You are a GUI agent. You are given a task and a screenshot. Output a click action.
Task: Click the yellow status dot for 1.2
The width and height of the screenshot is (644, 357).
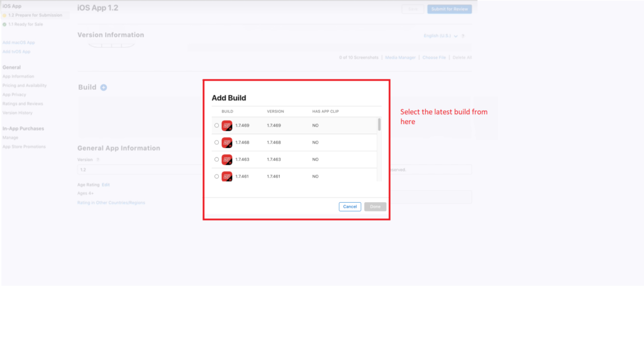(x=4, y=15)
